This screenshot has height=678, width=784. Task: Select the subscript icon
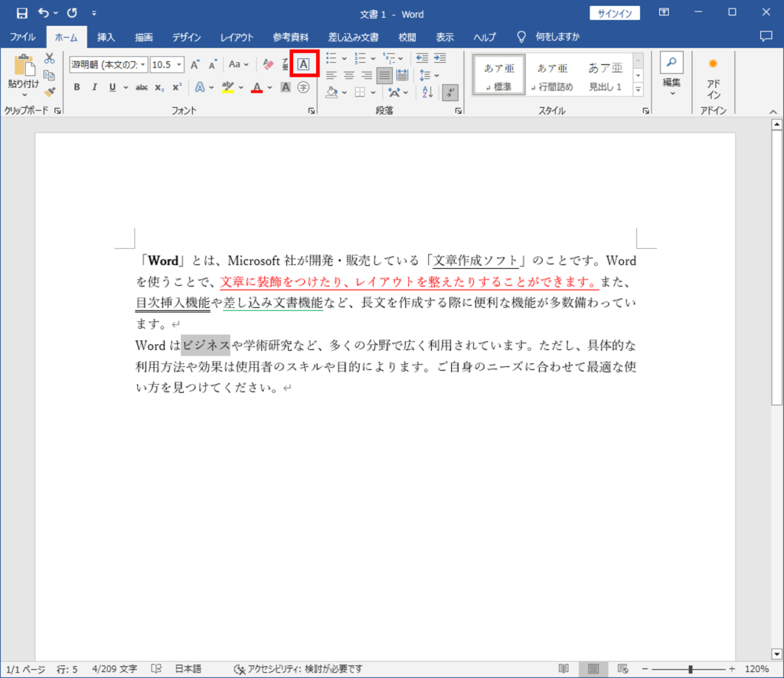point(159,87)
